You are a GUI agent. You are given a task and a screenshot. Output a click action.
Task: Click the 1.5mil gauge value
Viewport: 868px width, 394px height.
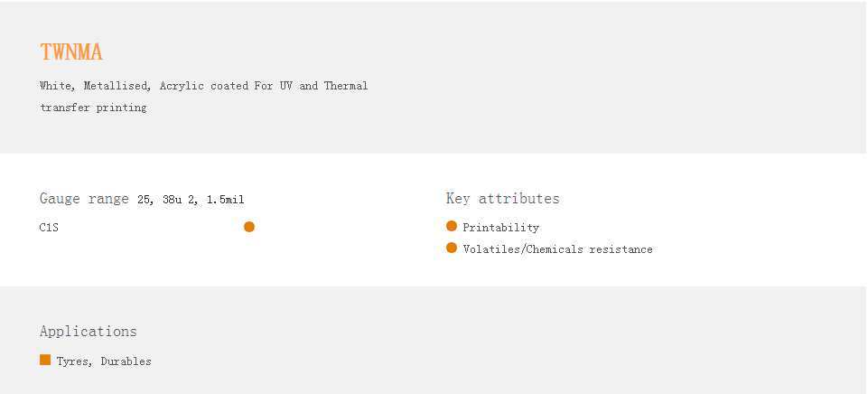225,200
